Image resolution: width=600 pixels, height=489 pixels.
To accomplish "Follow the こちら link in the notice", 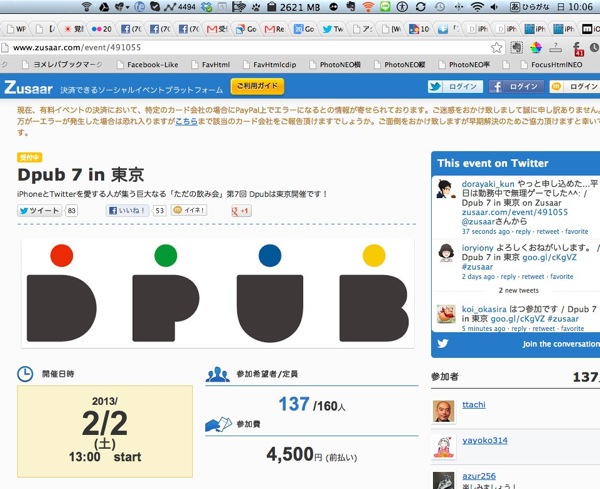I will [186, 121].
